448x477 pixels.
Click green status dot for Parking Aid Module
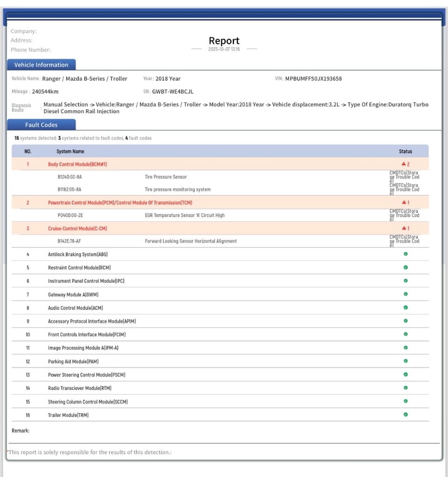tap(405, 361)
